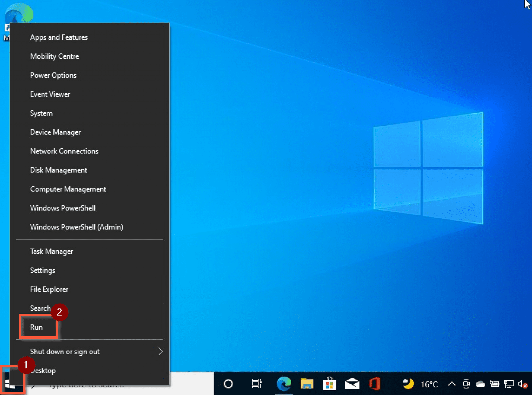The height and width of the screenshot is (395, 532).
Task: Click the muted volume speaker icon
Action: pyautogui.click(x=522, y=384)
